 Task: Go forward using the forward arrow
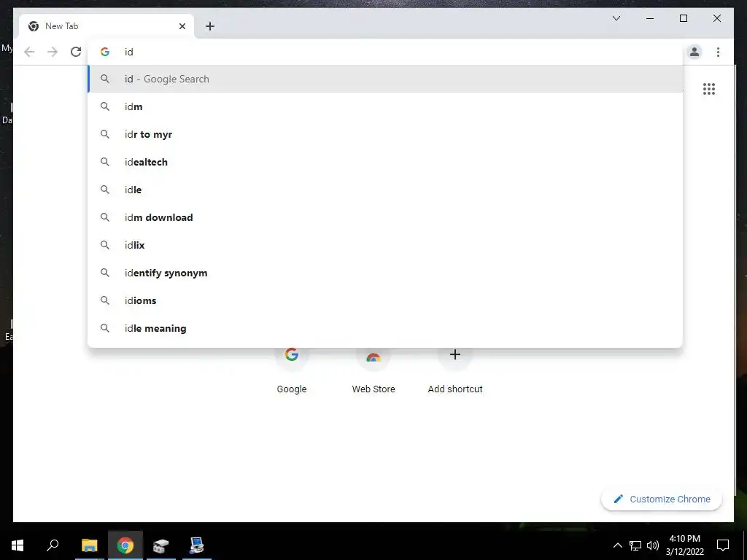point(53,52)
